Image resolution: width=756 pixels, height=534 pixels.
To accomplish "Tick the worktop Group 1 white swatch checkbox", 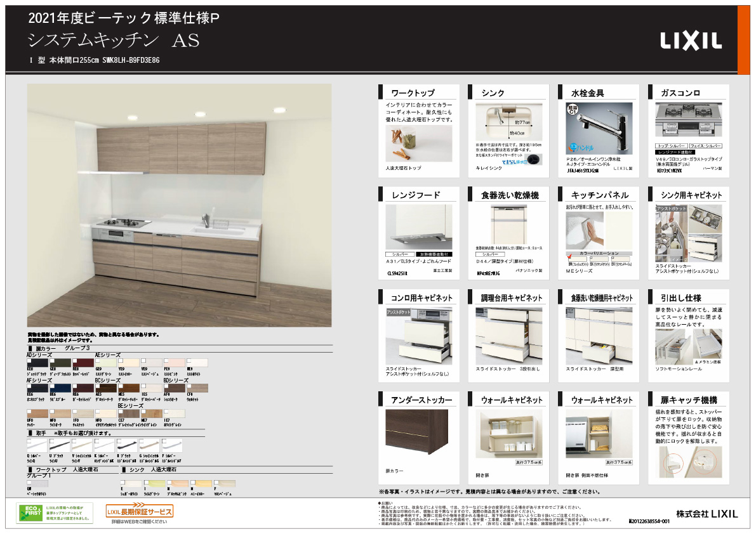I will pos(29,482).
